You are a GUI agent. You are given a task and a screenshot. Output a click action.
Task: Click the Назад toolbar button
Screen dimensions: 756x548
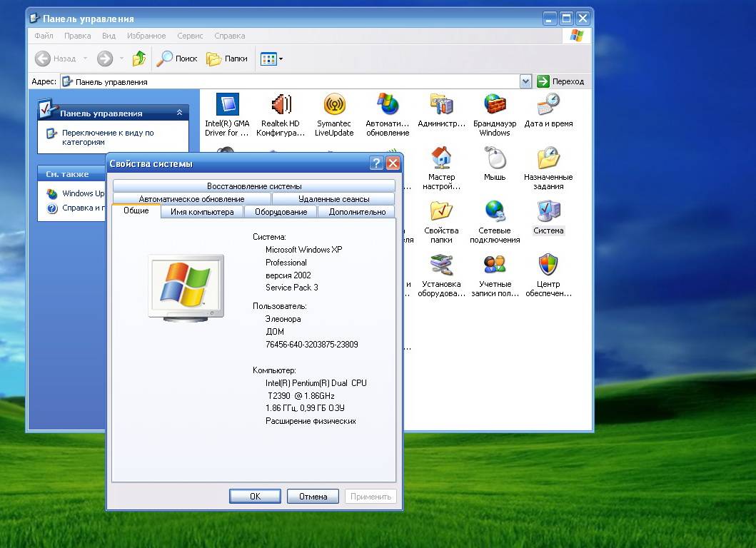coord(56,59)
